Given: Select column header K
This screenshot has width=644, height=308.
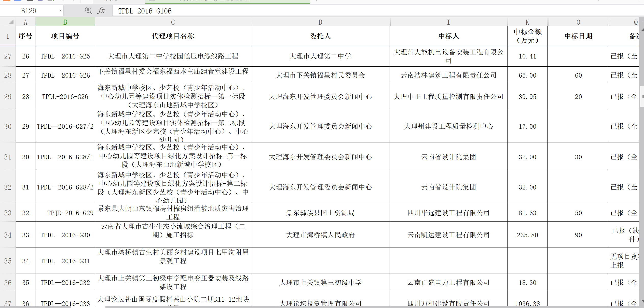Looking at the screenshot, I should point(527,22).
